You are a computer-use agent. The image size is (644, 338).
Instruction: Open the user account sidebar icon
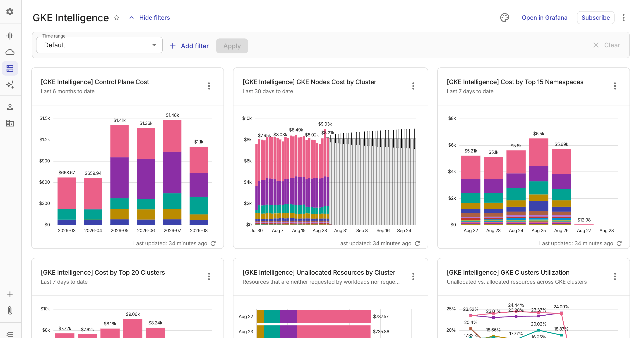coord(10,107)
